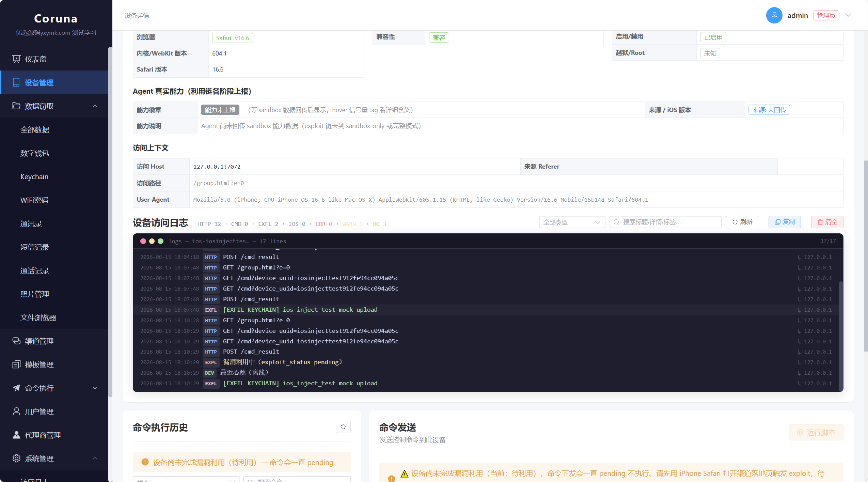The image size is (868, 482).
Task: Open 数字钱包 submenu entry
Action: click(x=54, y=153)
